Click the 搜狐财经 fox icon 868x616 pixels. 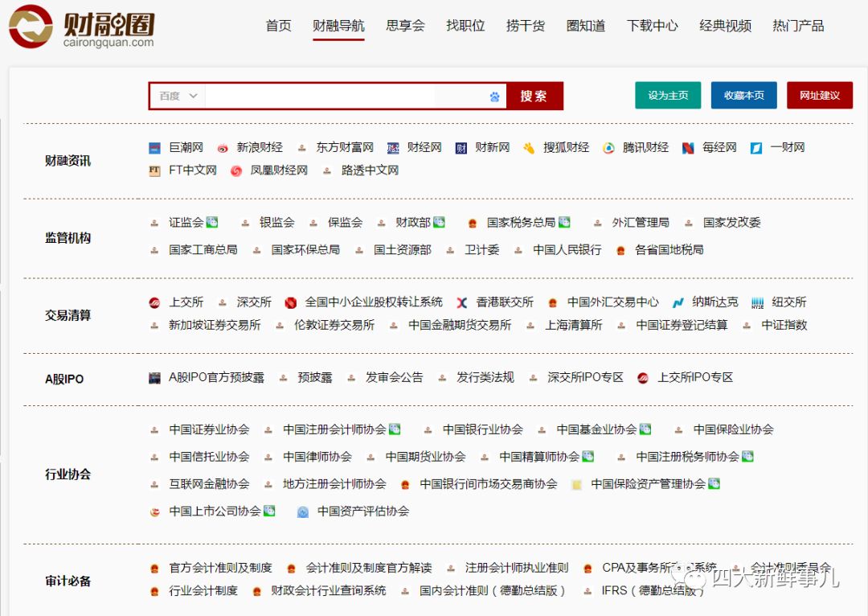tap(529, 148)
